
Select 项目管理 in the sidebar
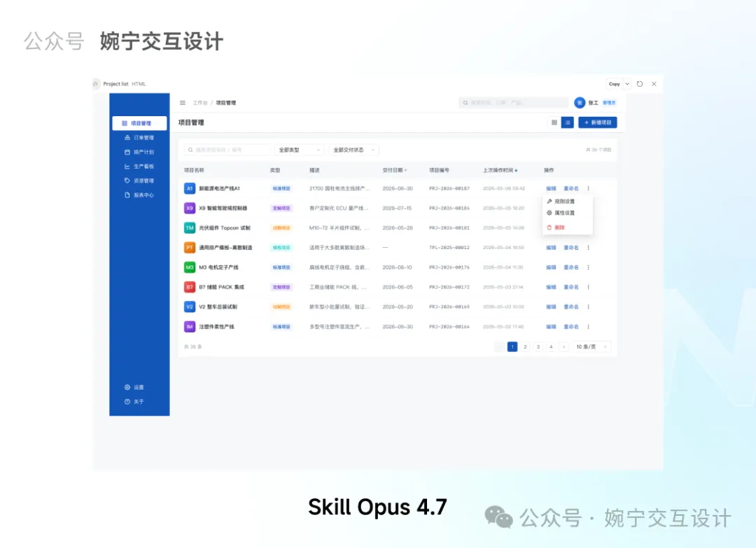point(139,123)
